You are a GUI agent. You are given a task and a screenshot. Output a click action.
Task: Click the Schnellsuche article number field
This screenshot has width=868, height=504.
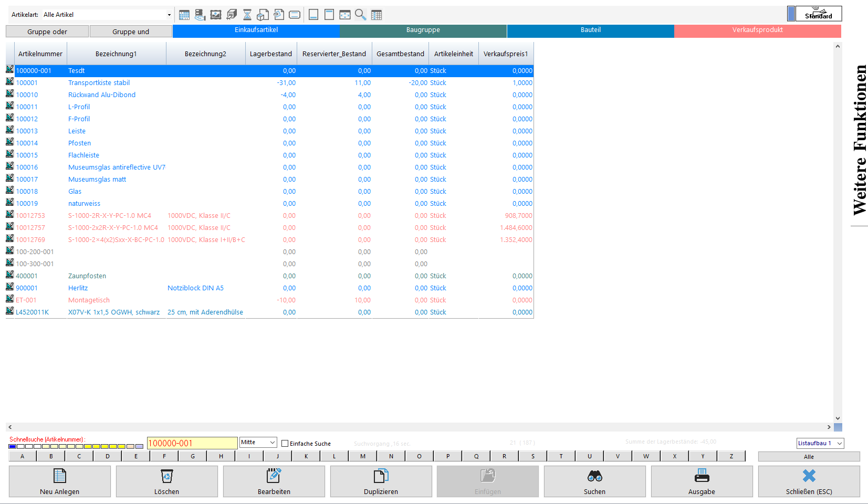point(192,443)
